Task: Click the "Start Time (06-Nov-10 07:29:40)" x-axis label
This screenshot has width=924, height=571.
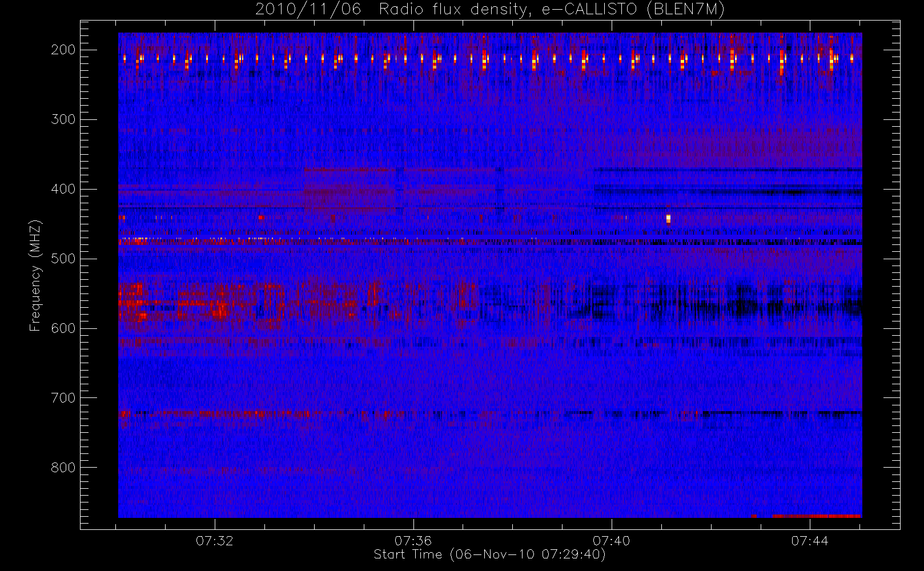Action: point(490,554)
